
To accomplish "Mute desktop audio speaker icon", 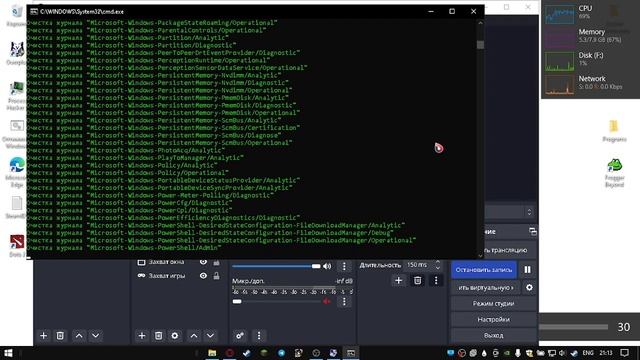I will click(327, 266).
